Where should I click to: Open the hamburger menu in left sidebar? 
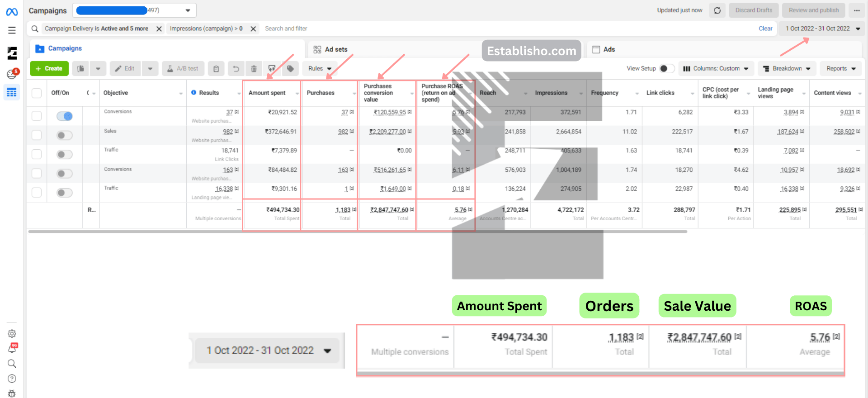pos(12,30)
